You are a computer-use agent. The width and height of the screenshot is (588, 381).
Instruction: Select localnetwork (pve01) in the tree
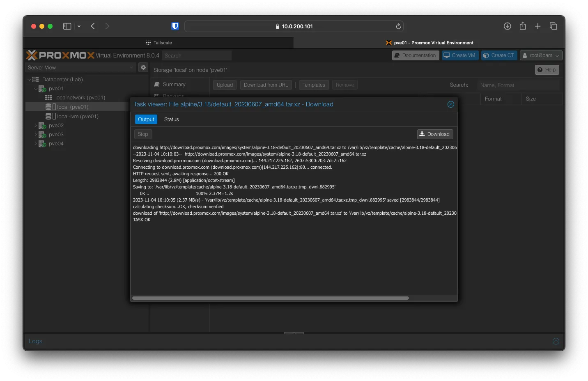(x=80, y=98)
